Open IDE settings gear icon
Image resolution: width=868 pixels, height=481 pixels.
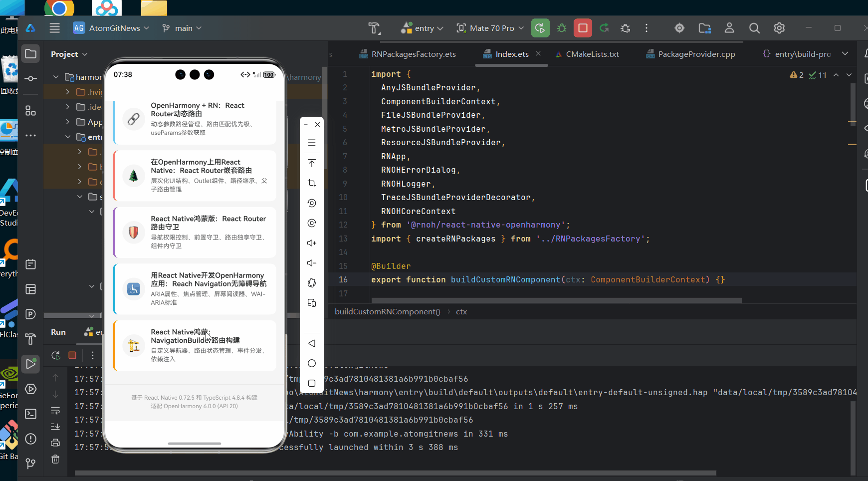779,28
